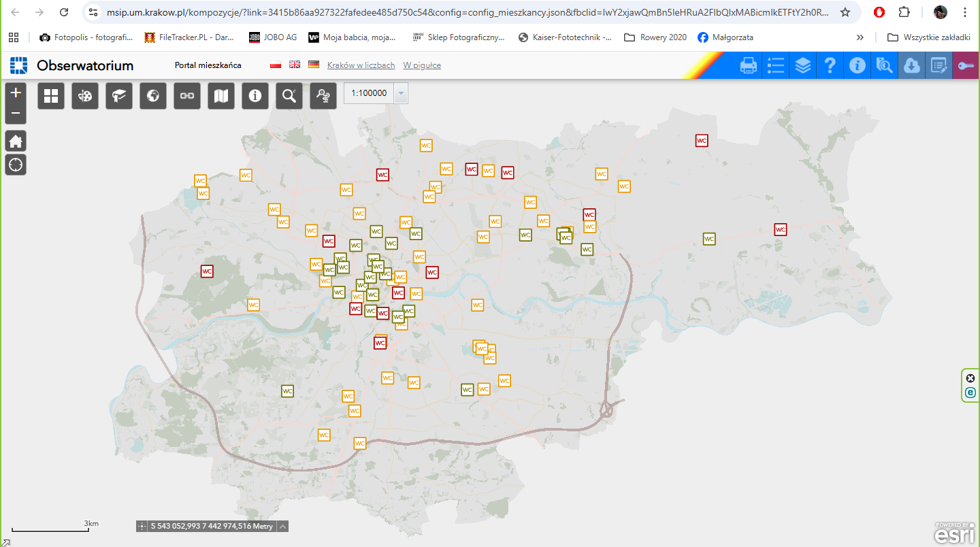Click the print map icon
980x547 pixels.
pos(749,65)
